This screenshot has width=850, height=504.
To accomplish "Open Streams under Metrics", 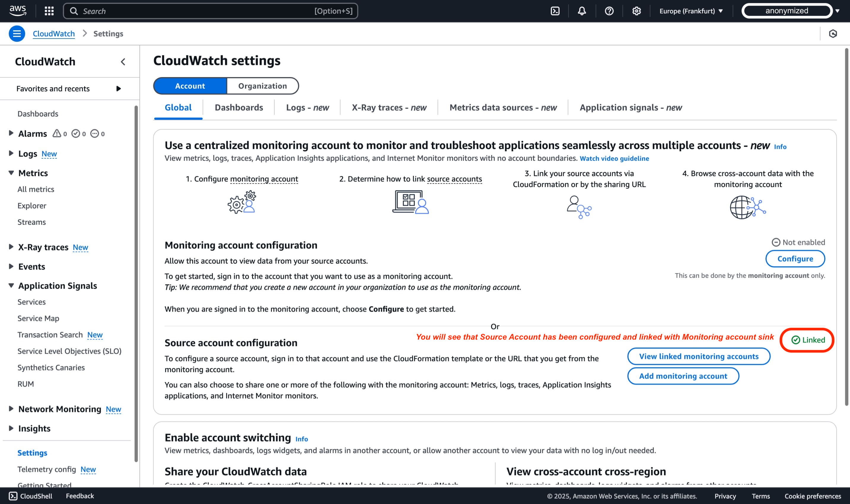I will (31, 222).
